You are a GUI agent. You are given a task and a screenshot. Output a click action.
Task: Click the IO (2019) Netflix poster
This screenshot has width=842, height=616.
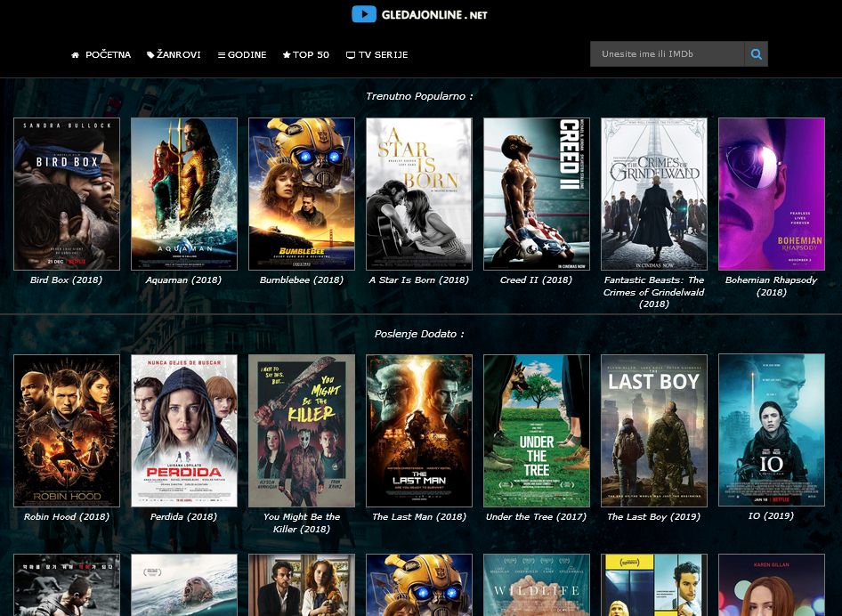point(771,430)
